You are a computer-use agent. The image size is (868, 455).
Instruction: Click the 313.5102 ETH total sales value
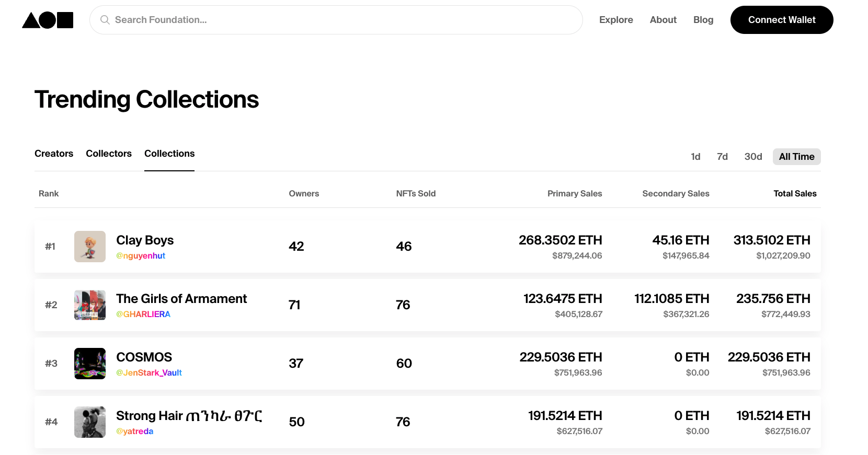click(772, 240)
